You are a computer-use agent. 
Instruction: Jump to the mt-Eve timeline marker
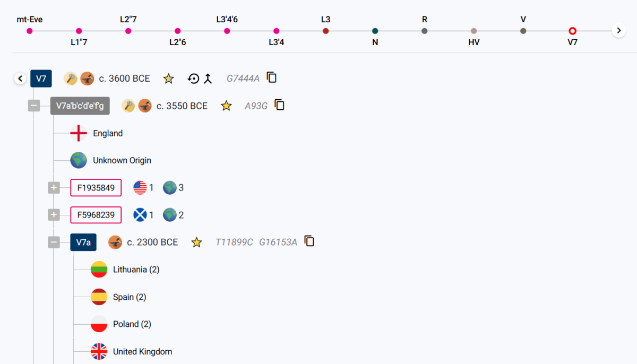[29, 31]
